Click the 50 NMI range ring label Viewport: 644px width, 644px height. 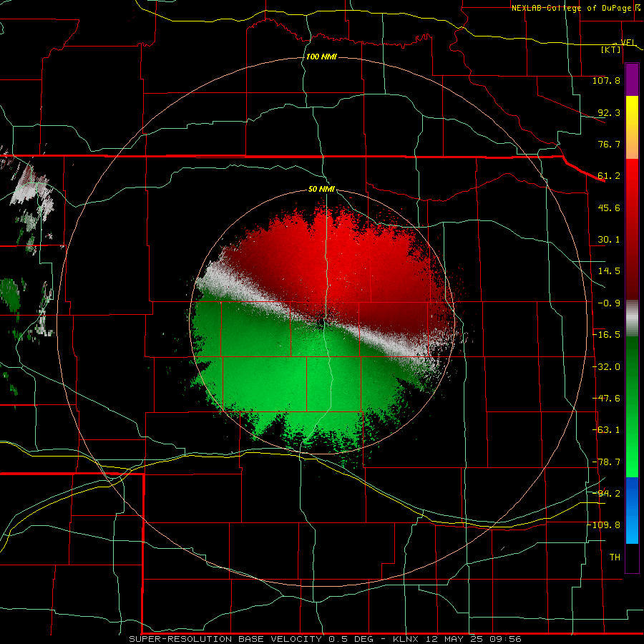tap(321, 189)
